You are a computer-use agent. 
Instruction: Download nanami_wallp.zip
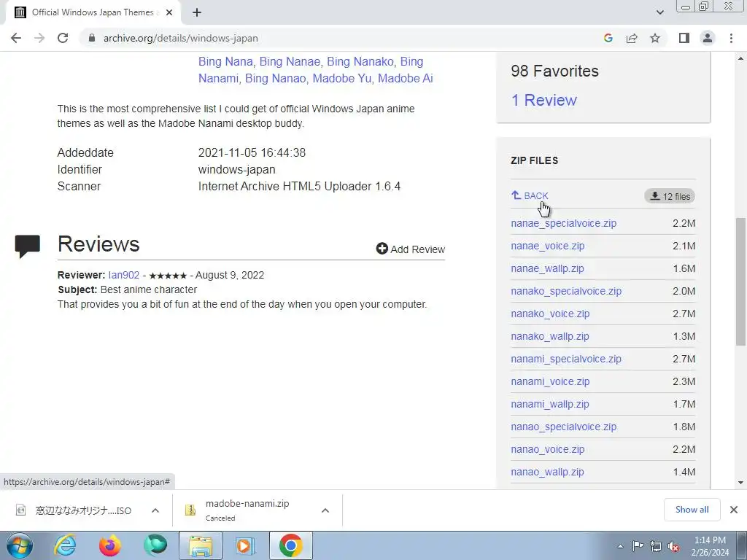(550, 404)
